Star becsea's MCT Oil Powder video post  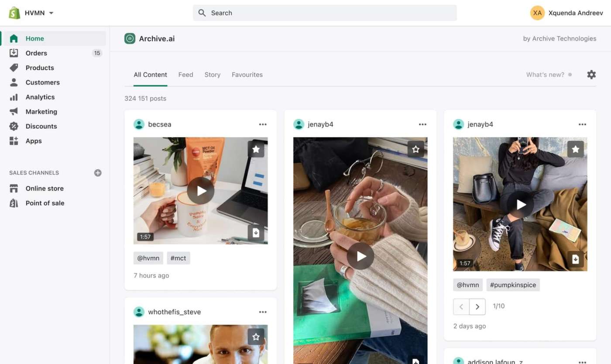coord(256,149)
